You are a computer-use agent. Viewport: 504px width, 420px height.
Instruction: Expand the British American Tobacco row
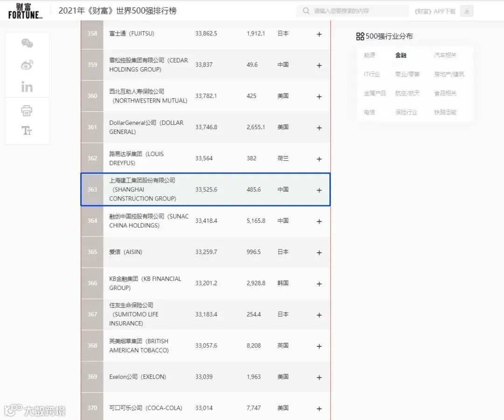pos(319,346)
